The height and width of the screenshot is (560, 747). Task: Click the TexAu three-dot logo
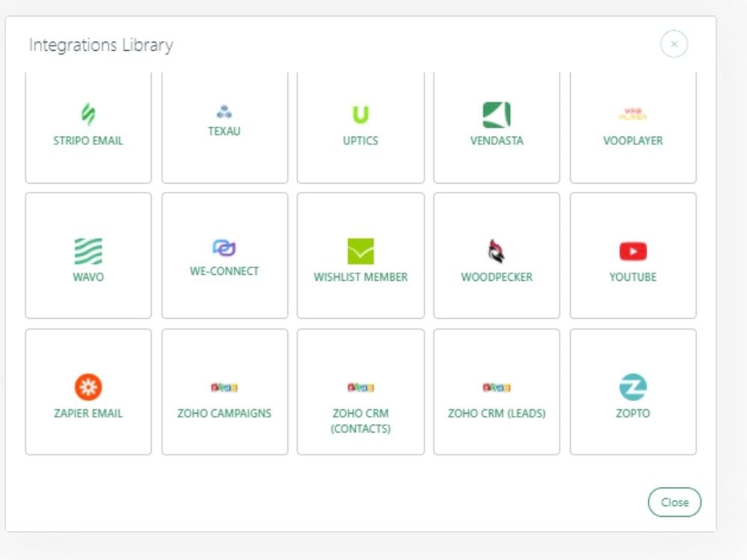click(x=224, y=111)
